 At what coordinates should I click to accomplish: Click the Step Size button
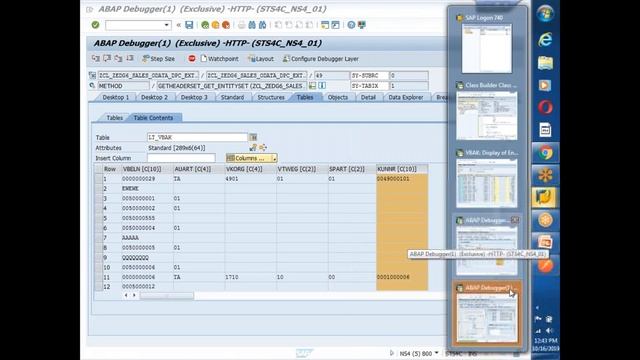pos(158,59)
